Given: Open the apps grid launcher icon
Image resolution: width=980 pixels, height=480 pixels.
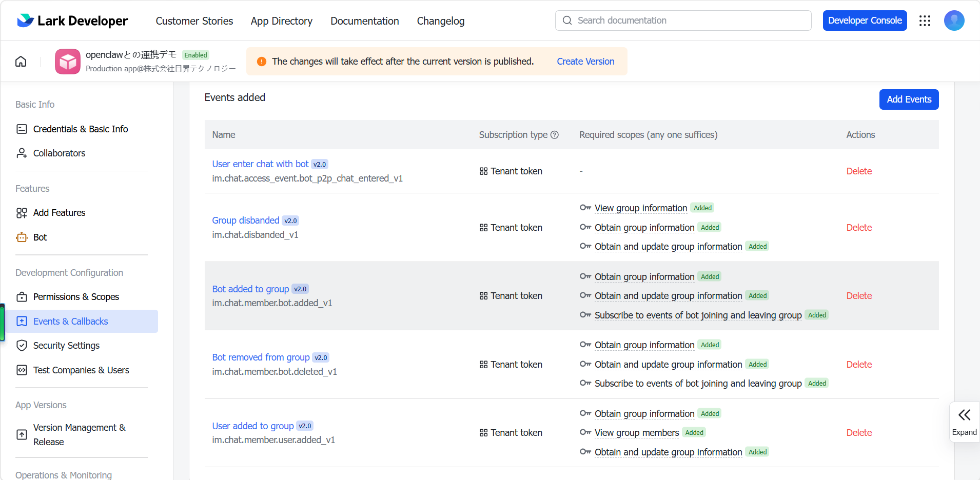Looking at the screenshot, I should 925,21.
